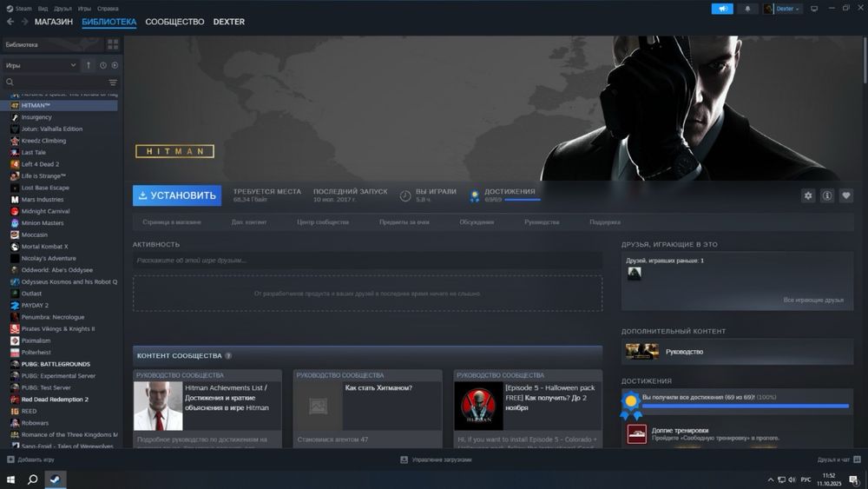868x489 pixels.
Task: Open the game info icon
Action: point(827,195)
